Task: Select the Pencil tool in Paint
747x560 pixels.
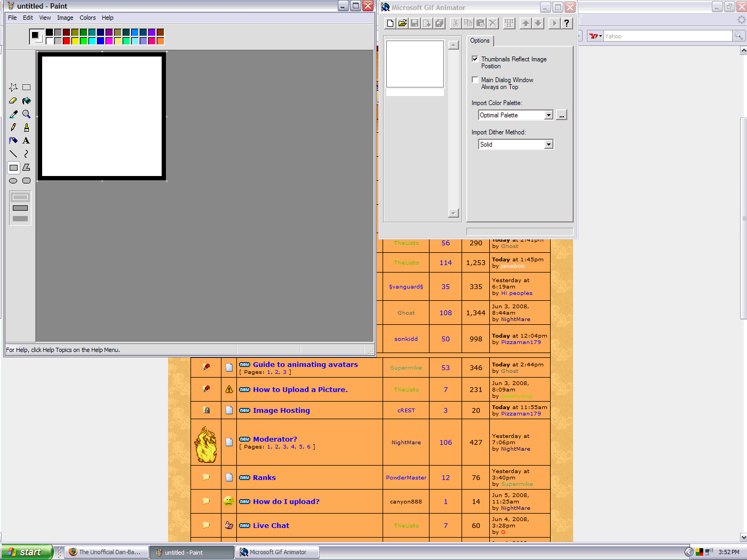Action: pyautogui.click(x=13, y=127)
